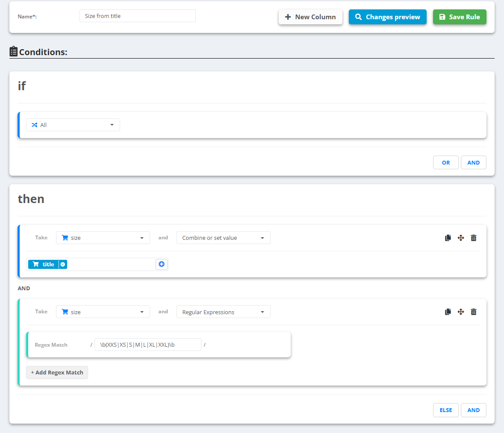504x433 pixels.
Task: Add a New Column
Action: click(310, 17)
